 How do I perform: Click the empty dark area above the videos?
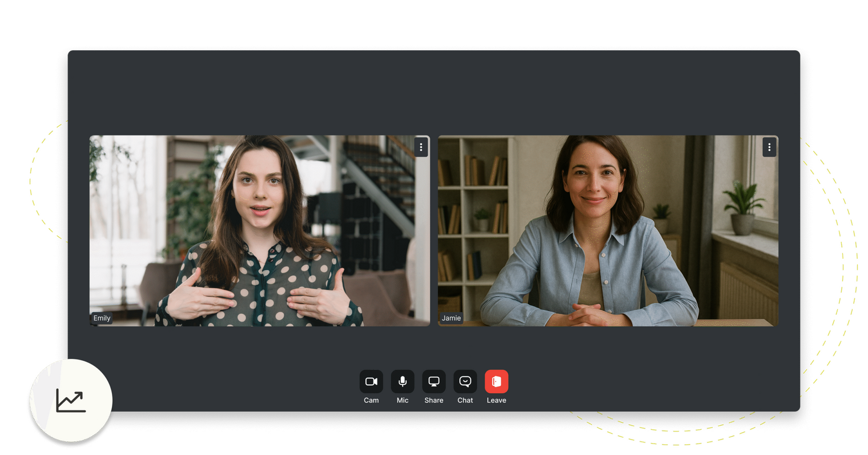pyautogui.click(x=434, y=91)
